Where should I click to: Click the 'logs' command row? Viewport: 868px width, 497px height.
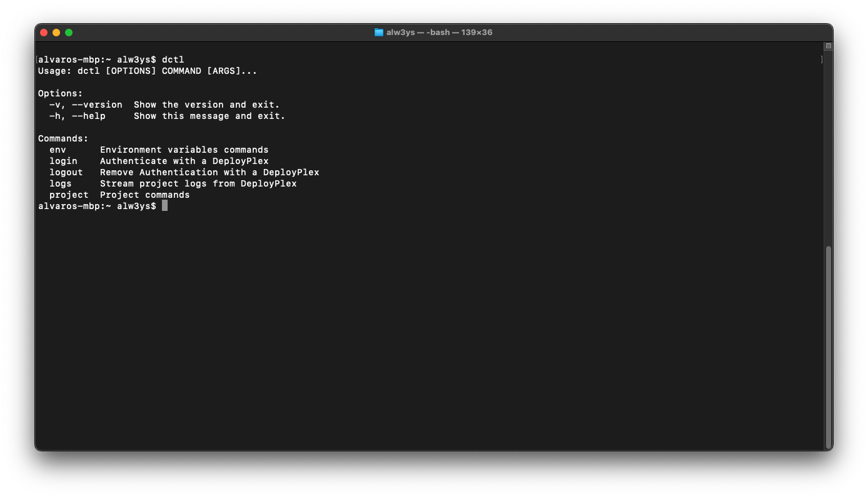pos(173,183)
